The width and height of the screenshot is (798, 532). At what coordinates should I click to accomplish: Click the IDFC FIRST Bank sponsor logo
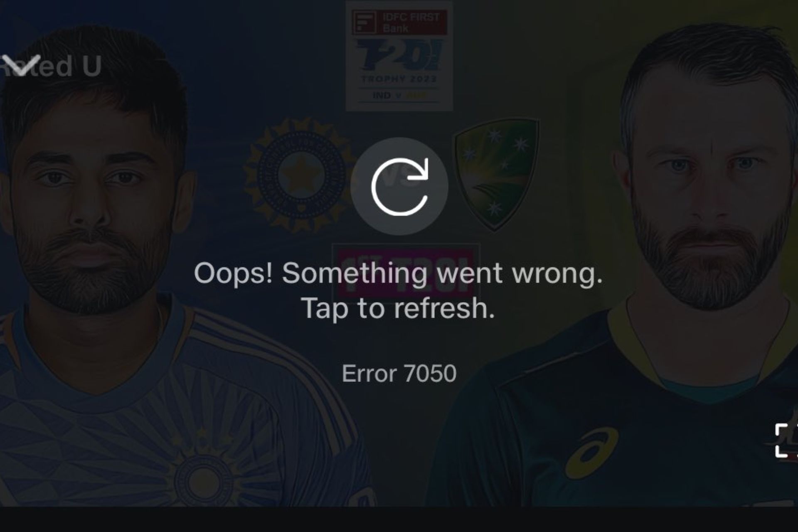pos(399,22)
